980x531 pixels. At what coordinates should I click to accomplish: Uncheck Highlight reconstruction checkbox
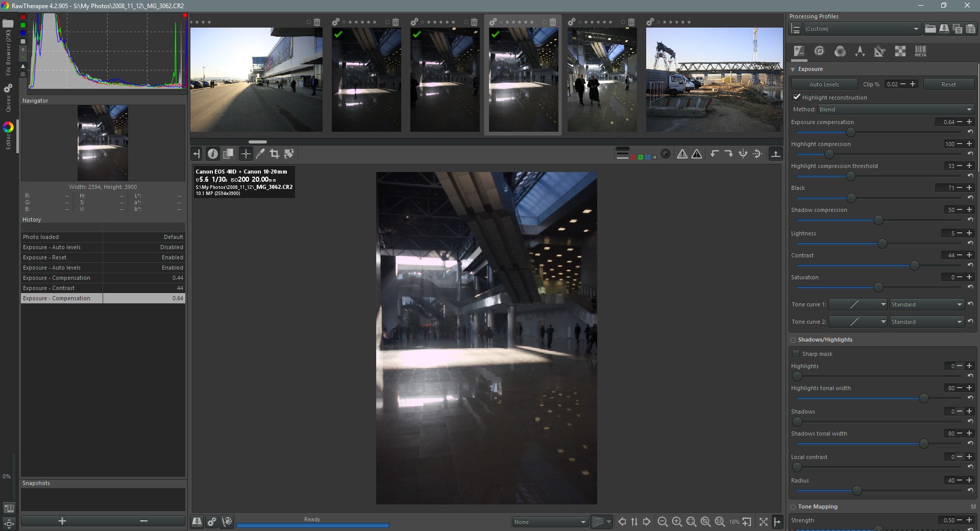click(x=796, y=97)
